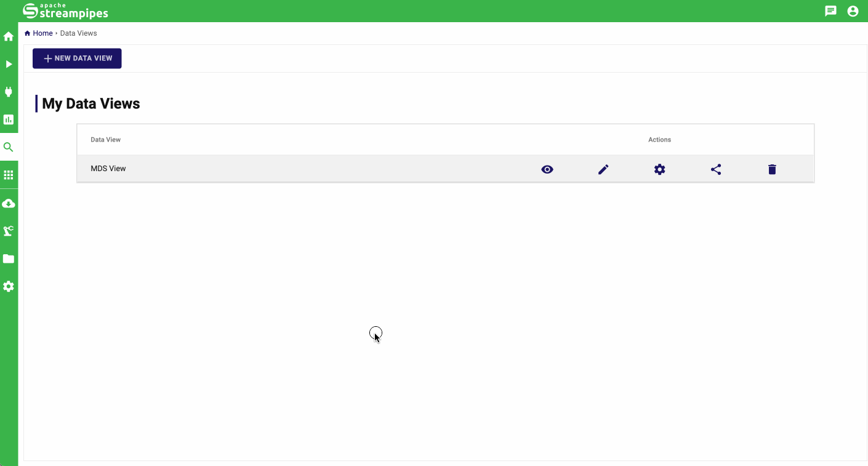Go to Home breadcrumb link
The height and width of the screenshot is (466, 868).
(42, 33)
